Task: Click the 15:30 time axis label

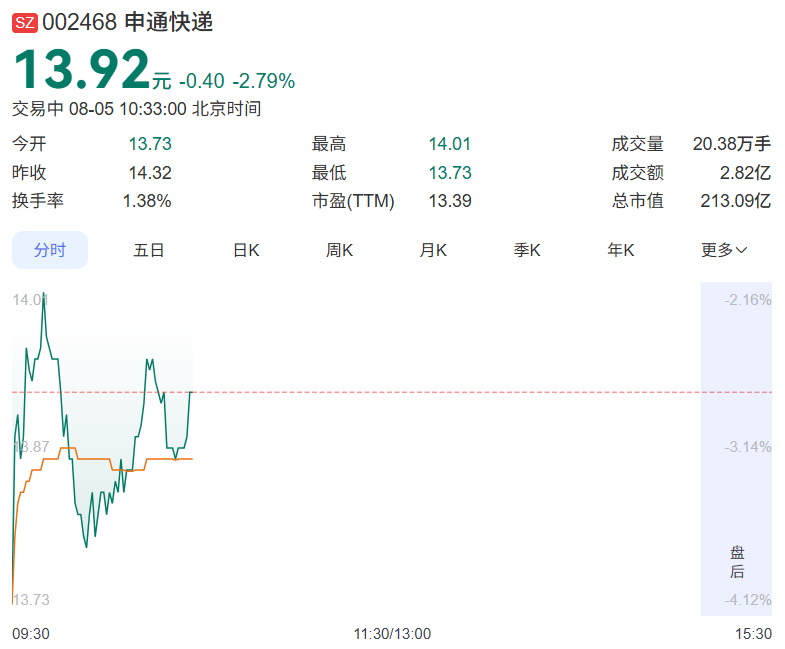Action: click(x=753, y=634)
